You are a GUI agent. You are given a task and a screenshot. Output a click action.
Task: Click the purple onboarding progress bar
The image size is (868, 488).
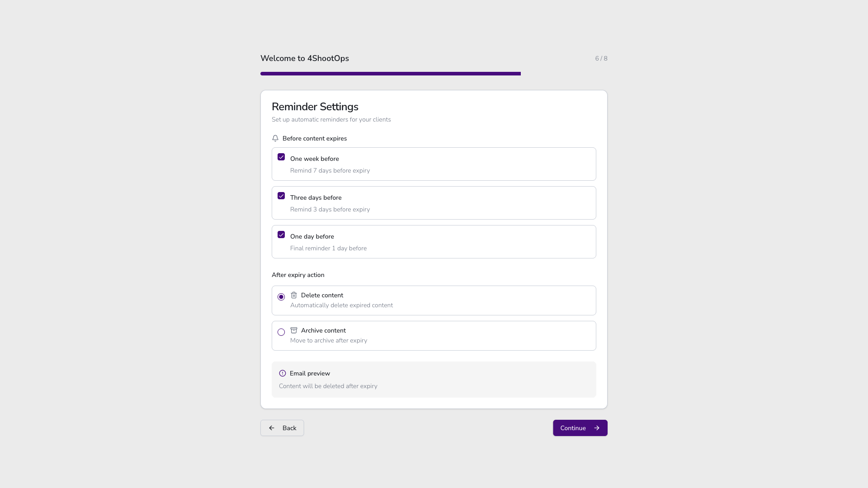point(391,73)
